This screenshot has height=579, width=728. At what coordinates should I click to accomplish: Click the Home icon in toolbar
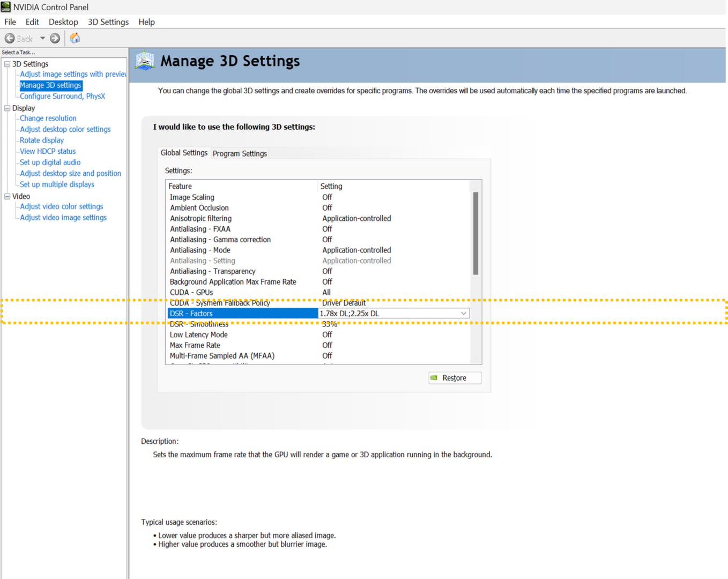point(75,38)
